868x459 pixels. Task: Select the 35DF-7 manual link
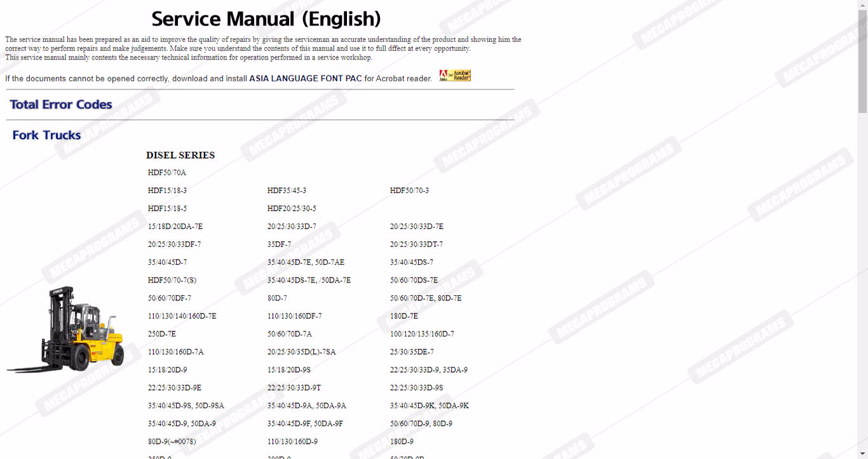click(x=279, y=244)
